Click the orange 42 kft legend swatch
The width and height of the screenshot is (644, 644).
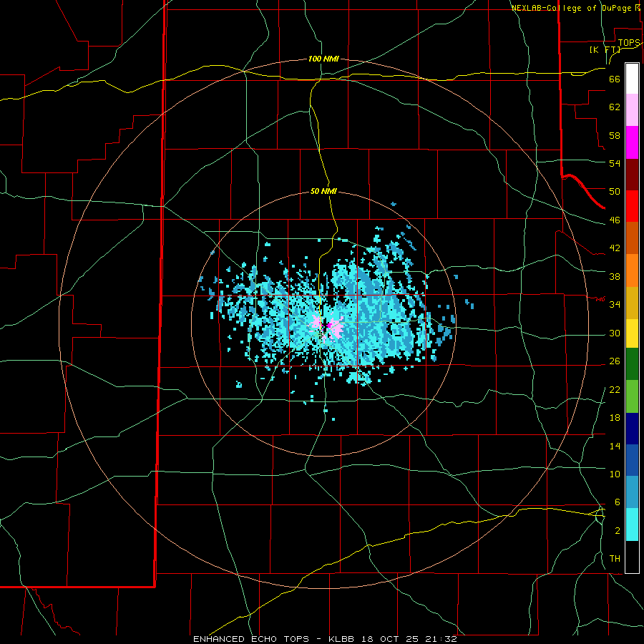pyautogui.click(x=632, y=270)
